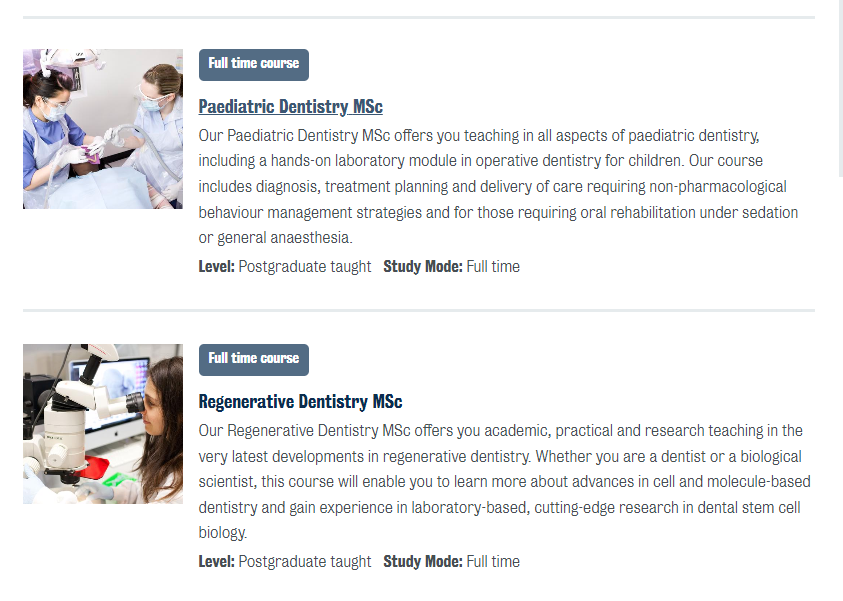This screenshot has height=601, width=843.
Task: Click 'Postgraduate taught' level under Paediatric Dentistry
Action: [x=305, y=267]
